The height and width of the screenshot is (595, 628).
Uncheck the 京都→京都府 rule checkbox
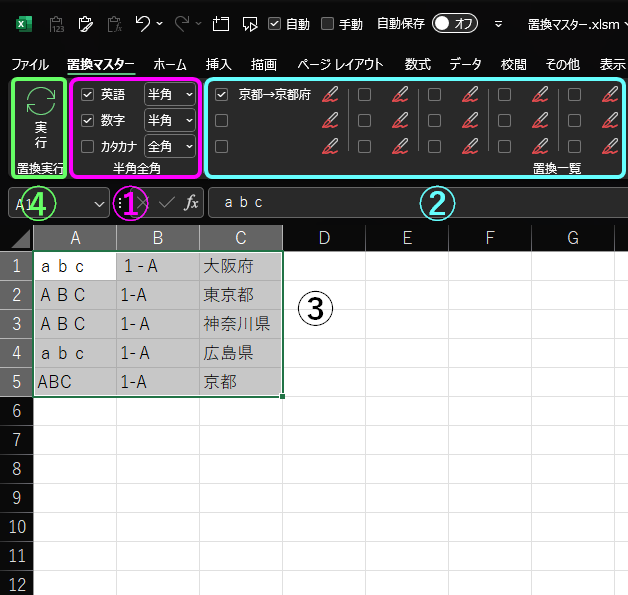(221, 94)
